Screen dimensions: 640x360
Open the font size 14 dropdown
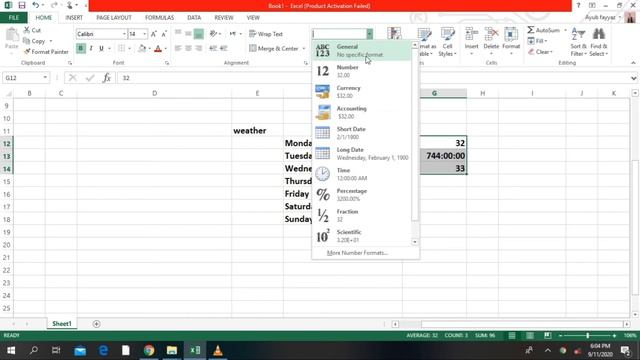click(x=144, y=34)
